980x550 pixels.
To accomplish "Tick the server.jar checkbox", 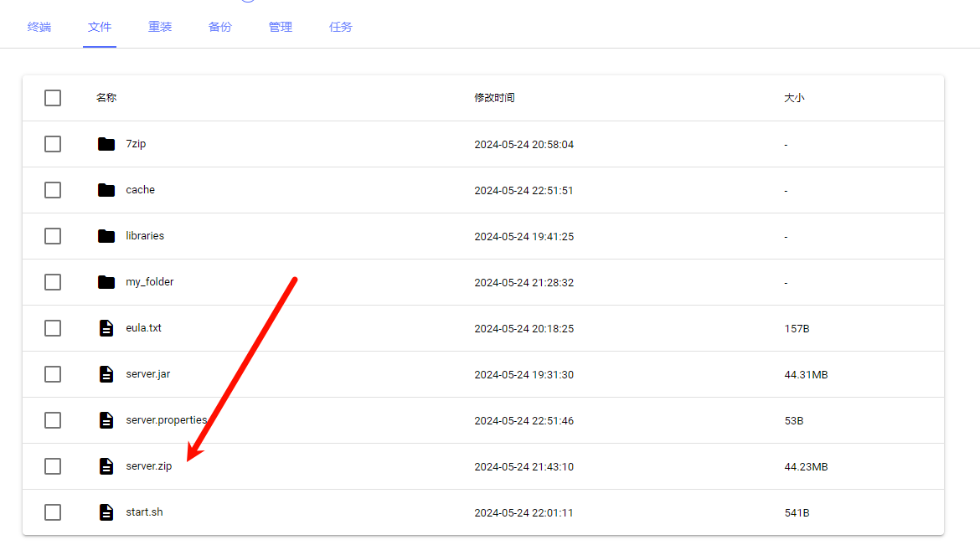I will pyautogui.click(x=53, y=374).
